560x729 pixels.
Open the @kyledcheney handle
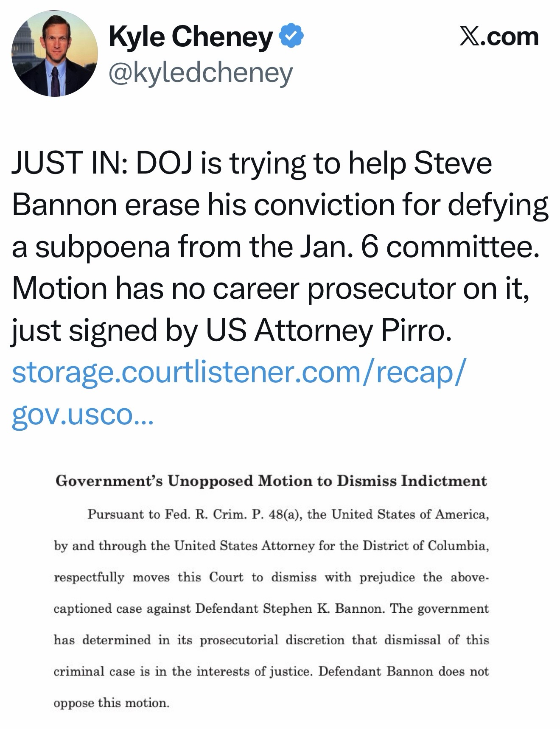[201, 73]
